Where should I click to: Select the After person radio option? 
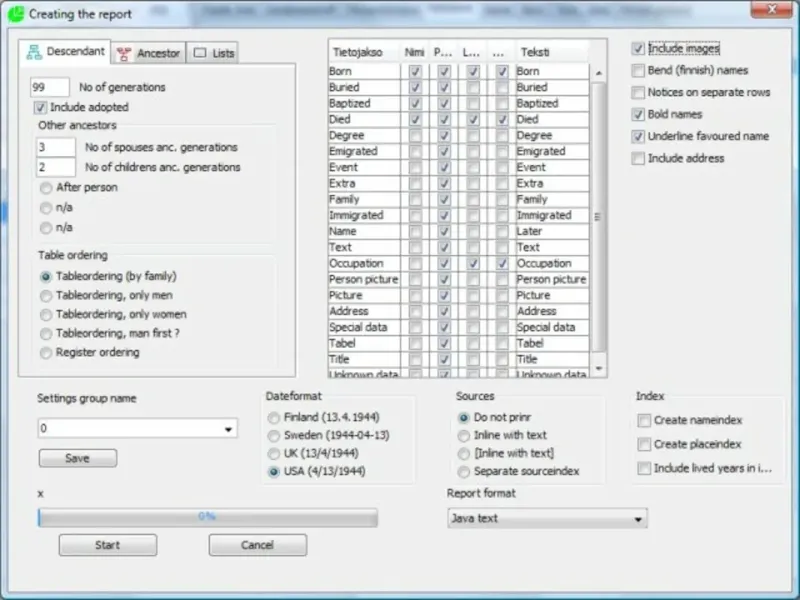tap(46, 188)
